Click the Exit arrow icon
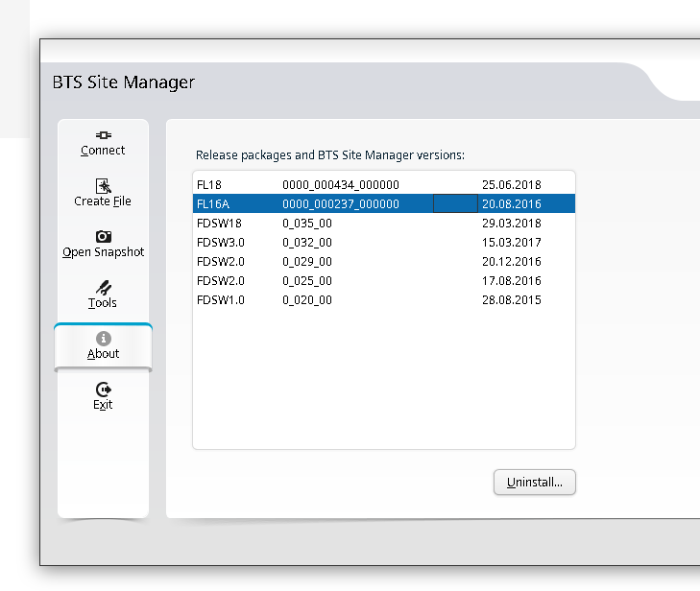 pyautogui.click(x=103, y=390)
